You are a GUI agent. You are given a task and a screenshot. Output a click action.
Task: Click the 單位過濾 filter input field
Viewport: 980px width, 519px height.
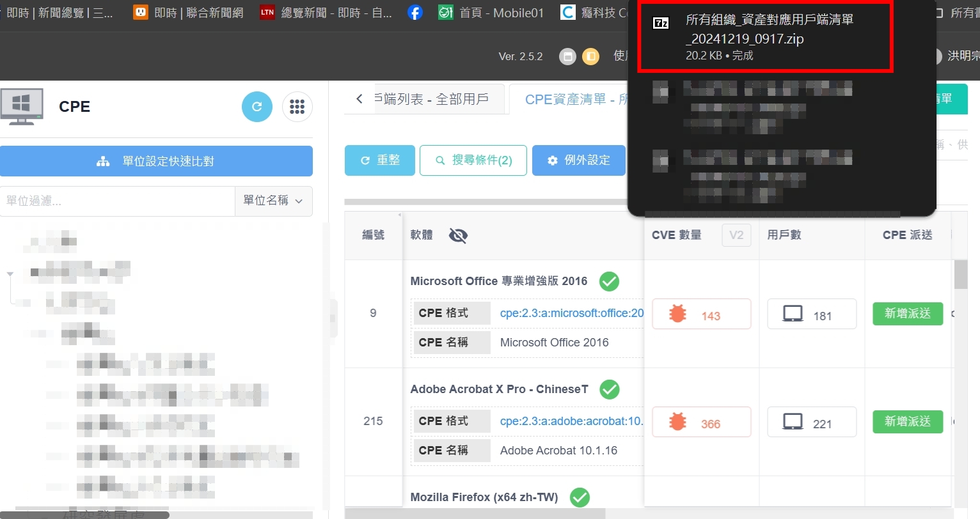click(118, 201)
